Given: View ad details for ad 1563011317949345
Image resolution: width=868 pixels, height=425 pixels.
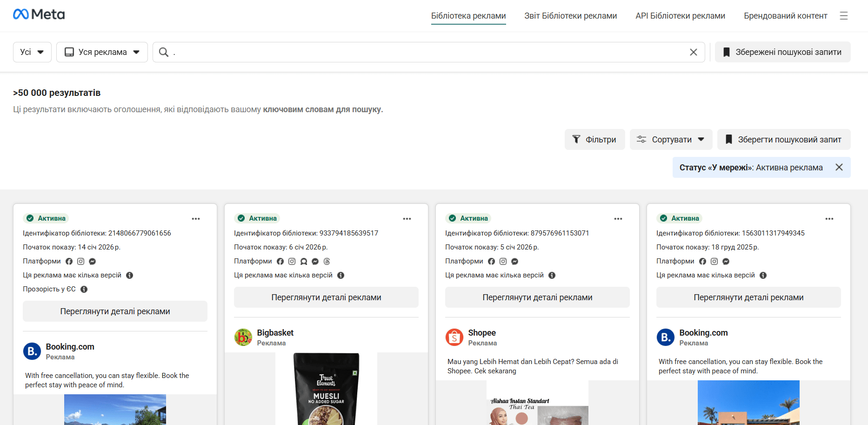Looking at the screenshot, I should pos(748,297).
